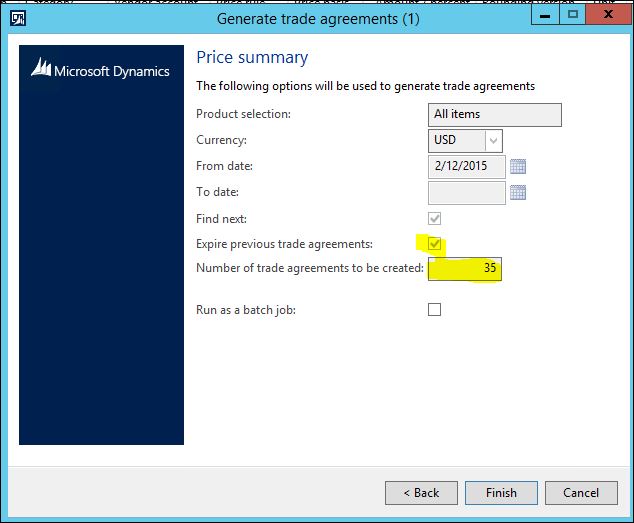Click the empty To date field
This screenshot has width=634, height=523.
pos(466,193)
